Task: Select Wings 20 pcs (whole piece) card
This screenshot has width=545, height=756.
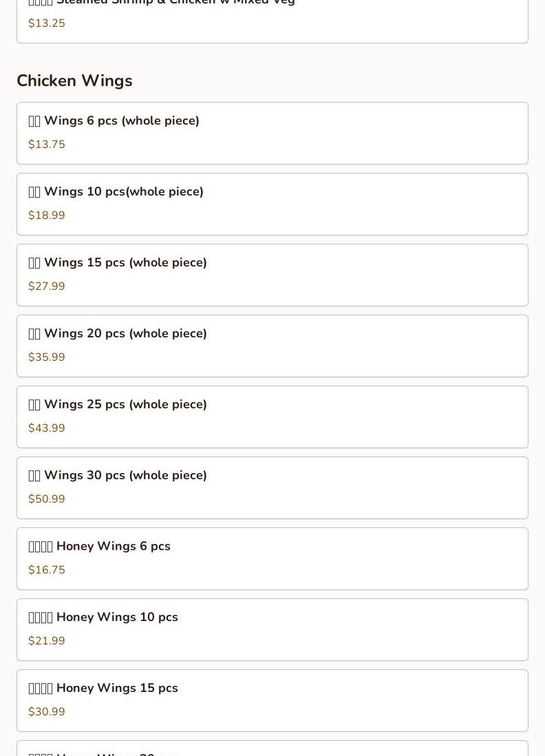Action: [272, 346]
